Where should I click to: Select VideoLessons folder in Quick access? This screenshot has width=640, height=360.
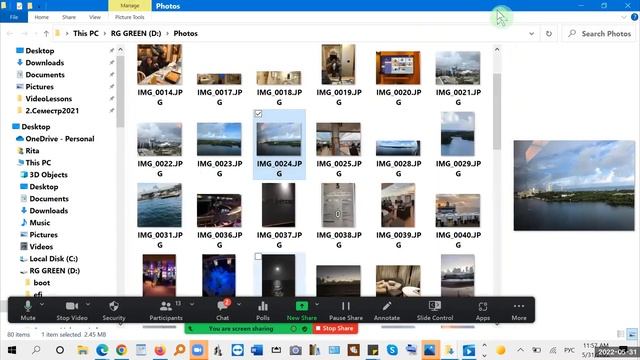pyautogui.click(x=48, y=98)
